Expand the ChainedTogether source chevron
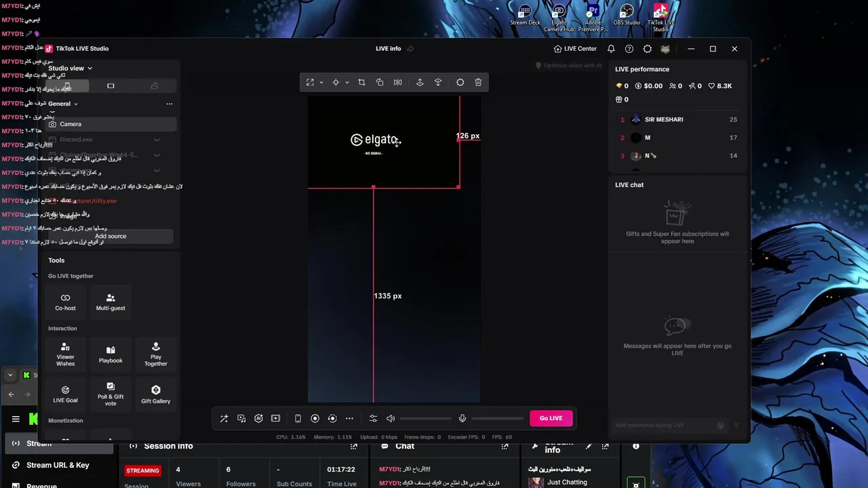 [x=157, y=155]
